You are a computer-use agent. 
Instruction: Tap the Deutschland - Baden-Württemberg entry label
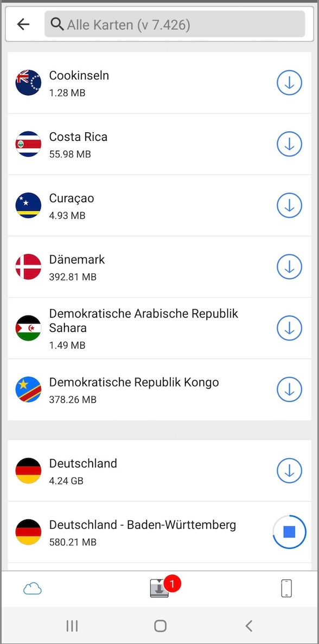click(143, 525)
